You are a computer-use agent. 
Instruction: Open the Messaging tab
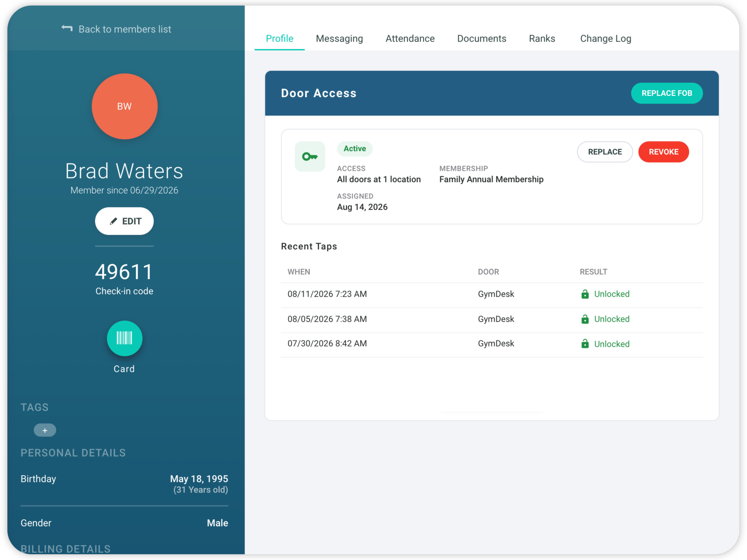pyautogui.click(x=339, y=38)
